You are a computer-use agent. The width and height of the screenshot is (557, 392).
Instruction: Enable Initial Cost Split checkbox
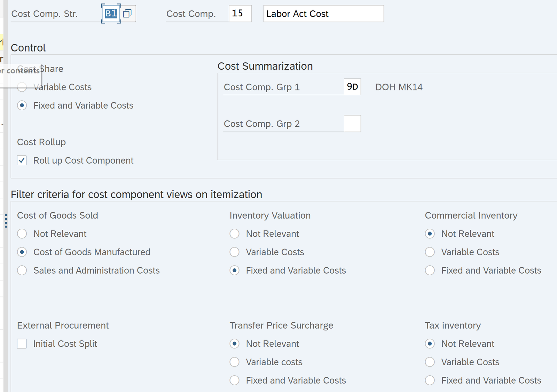(x=22, y=344)
